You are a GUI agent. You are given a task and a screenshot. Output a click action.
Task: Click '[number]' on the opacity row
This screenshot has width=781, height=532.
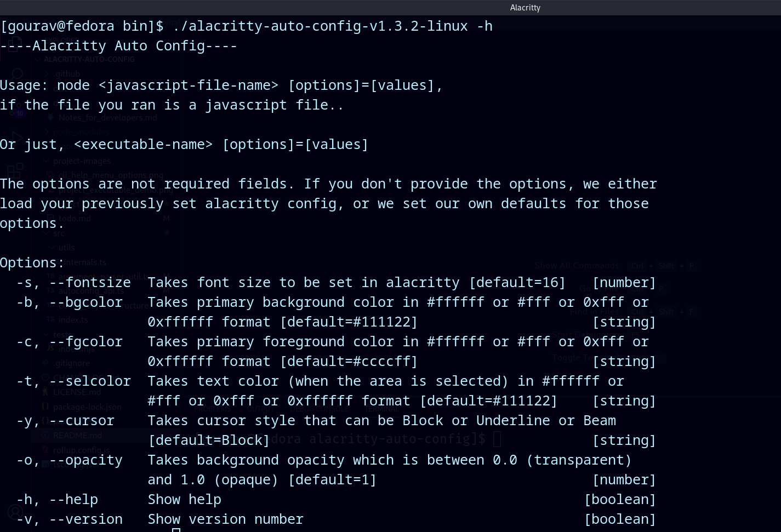coord(624,479)
